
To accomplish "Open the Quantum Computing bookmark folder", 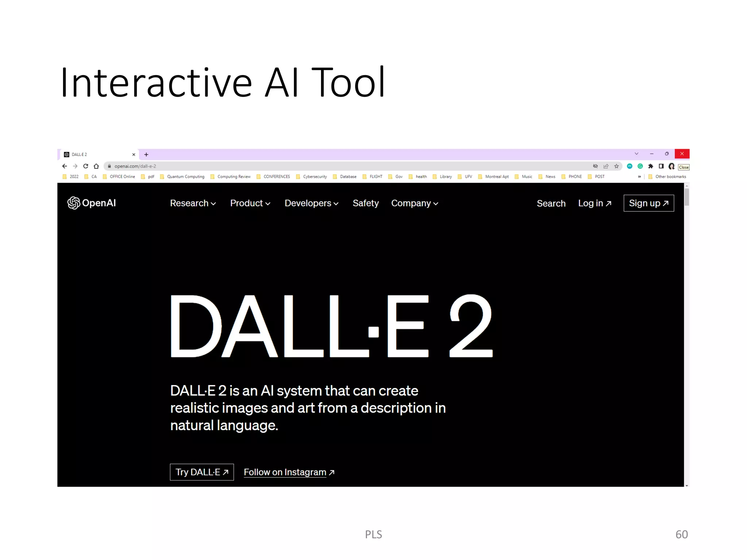I will [182, 177].
